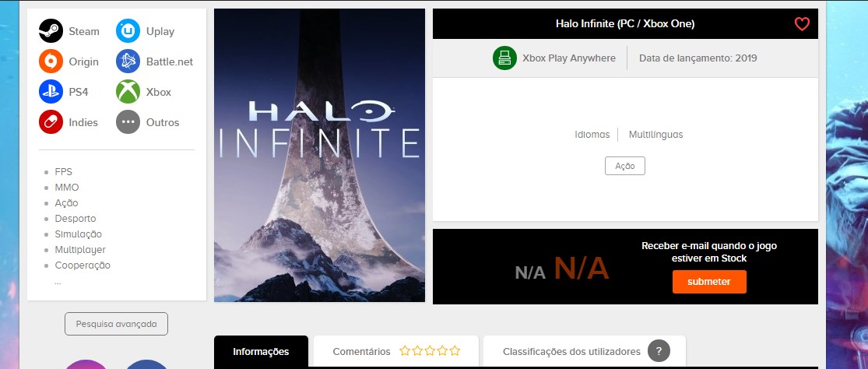Filter by FPS genre link
The width and height of the screenshot is (868, 369).
(64, 172)
